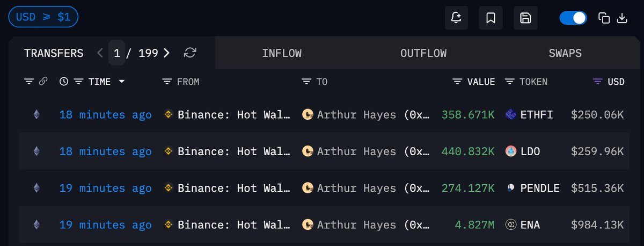Switch to the SWAPS tab
This screenshot has width=644, height=246.
565,53
